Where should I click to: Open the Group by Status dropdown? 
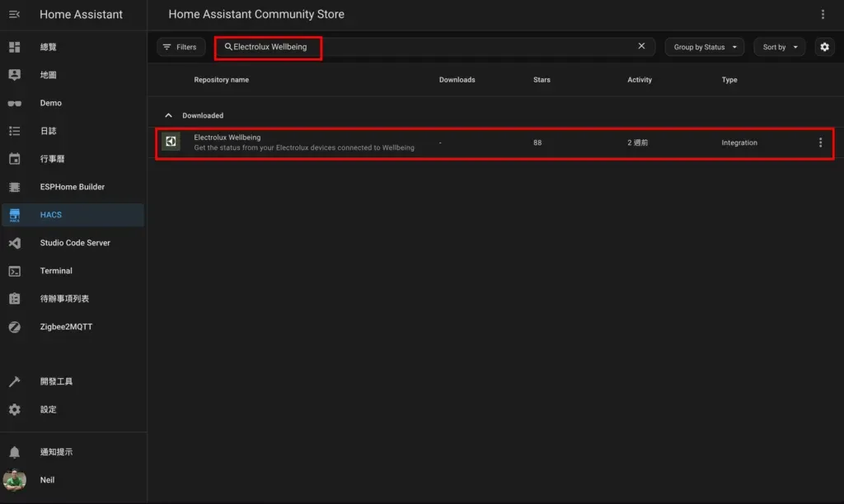704,47
